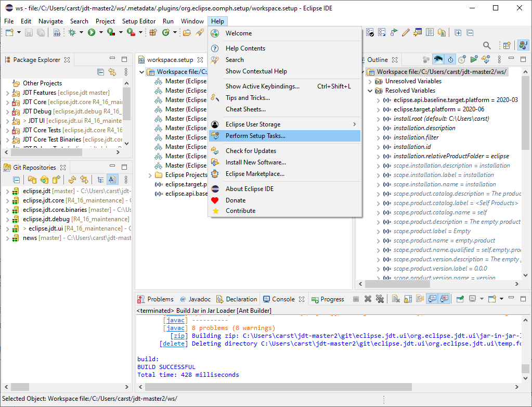Screen dimensions: 532x407
Task: Click the main toolbar magnifier search icon
Action: pos(487,45)
